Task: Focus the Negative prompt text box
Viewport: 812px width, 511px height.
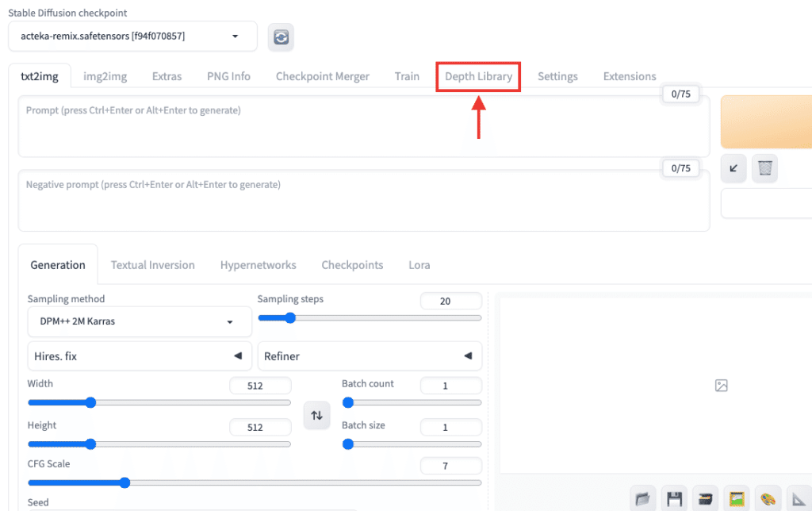Action: click(363, 201)
